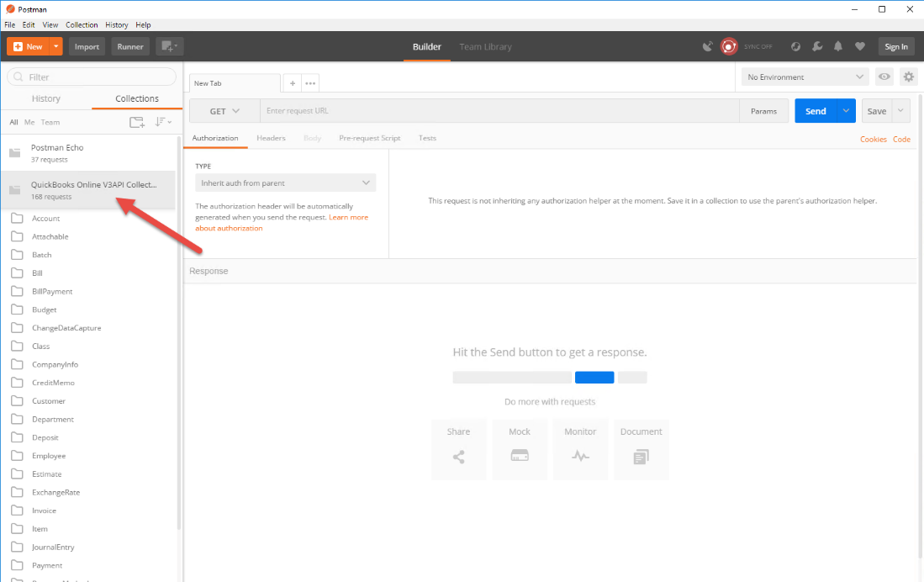This screenshot has width=924, height=582.
Task: Open the Headers request tab
Action: [x=271, y=138]
